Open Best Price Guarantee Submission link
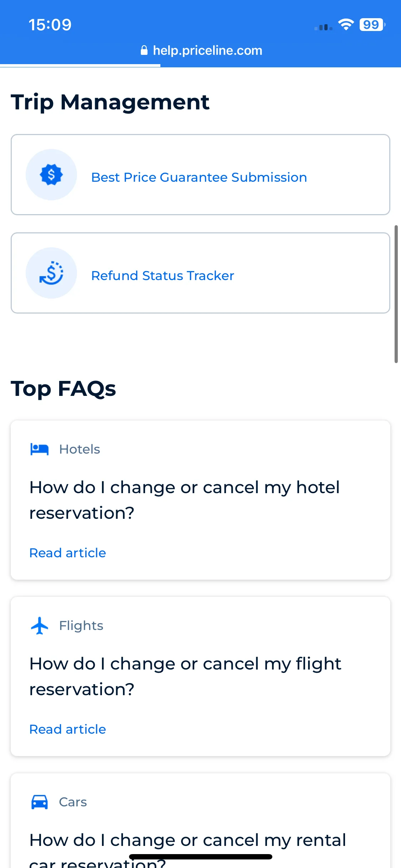The width and height of the screenshot is (401, 868). [x=199, y=177]
